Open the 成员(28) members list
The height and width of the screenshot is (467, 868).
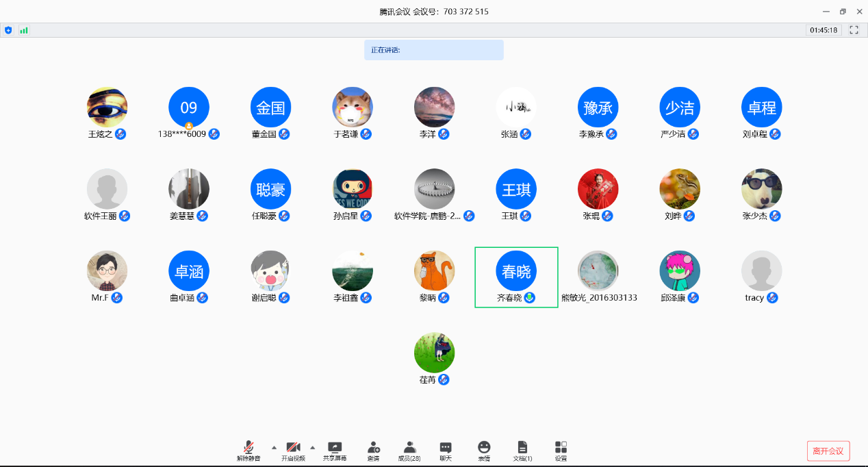tap(409, 451)
